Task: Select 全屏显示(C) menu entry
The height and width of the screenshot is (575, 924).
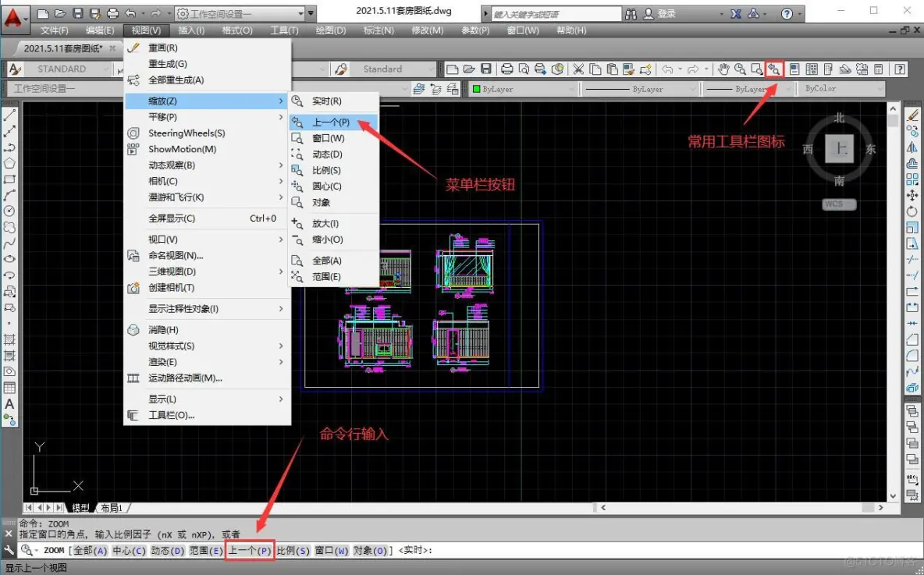Action: [x=208, y=218]
